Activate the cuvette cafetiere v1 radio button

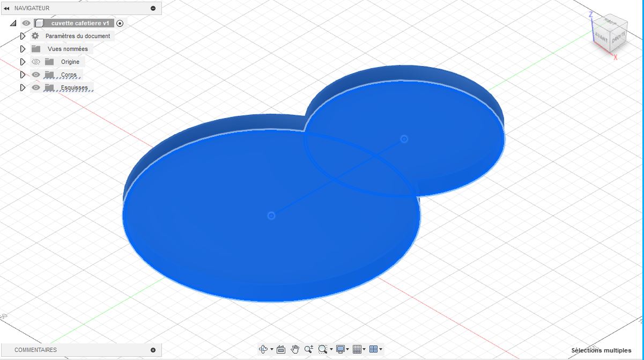120,23
